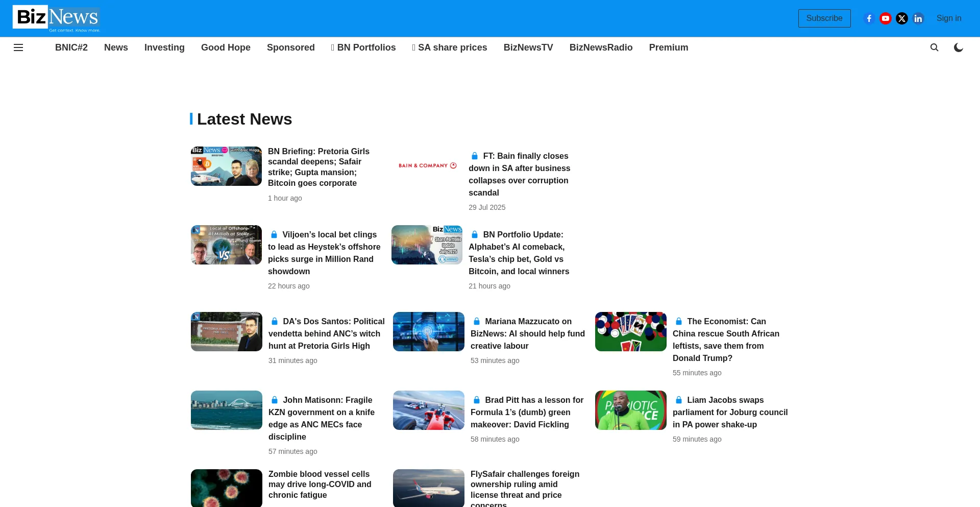Open the BN Briefing Pretoria Girls article thumbnail
This screenshot has height=507, width=980.
coord(226,166)
